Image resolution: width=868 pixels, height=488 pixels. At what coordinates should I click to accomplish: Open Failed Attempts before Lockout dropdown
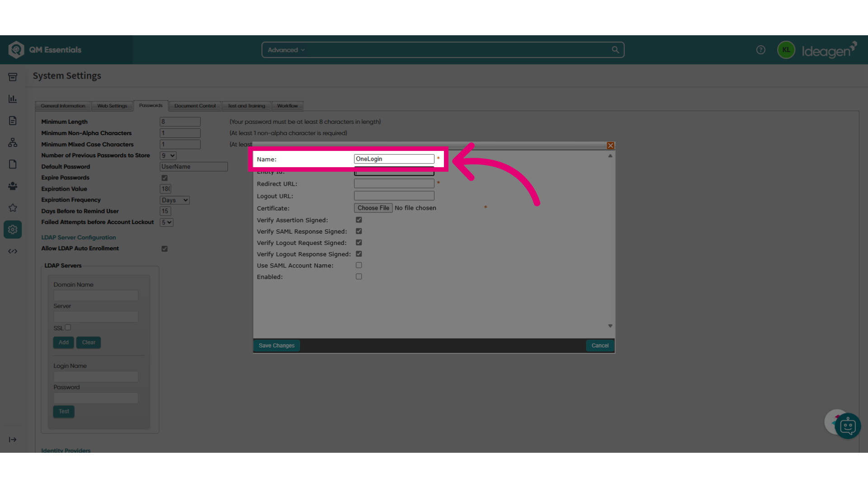click(166, 222)
